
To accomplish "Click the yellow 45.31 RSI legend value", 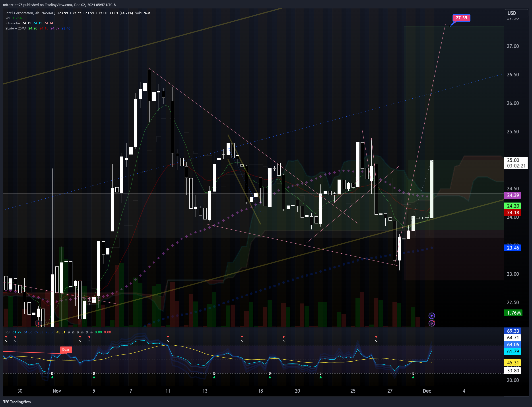I will [x=61, y=332].
